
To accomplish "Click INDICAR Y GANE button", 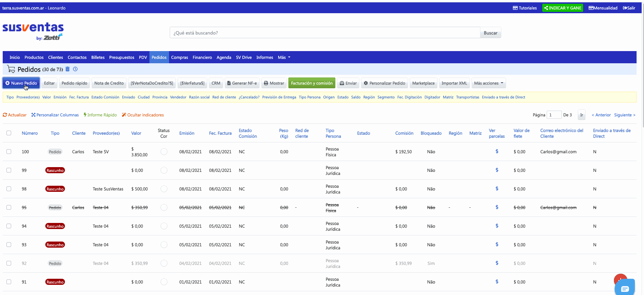I will [x=563, y=8].
